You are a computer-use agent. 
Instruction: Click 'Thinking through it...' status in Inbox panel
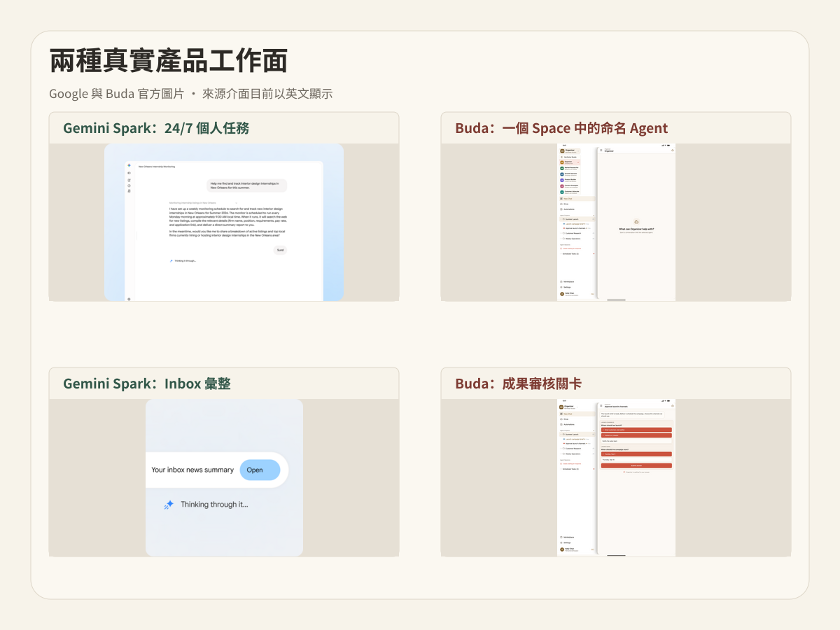coord(214,504)
